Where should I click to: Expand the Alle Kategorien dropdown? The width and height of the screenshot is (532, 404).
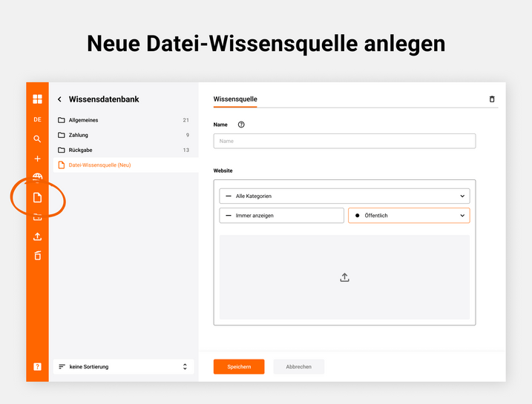344,196
